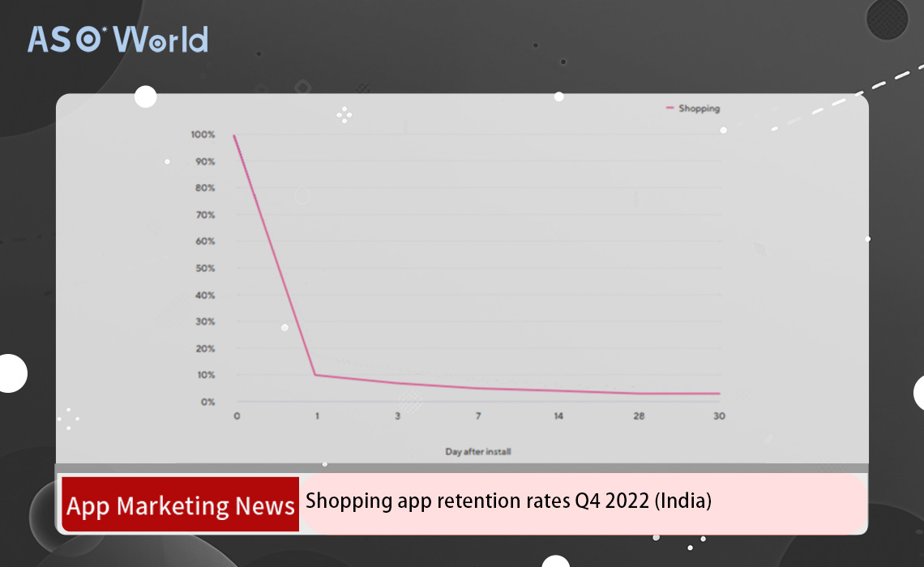Click the 20% y-axis label
Viewport: 924px width, 567px height.
[x=205, y=348]
